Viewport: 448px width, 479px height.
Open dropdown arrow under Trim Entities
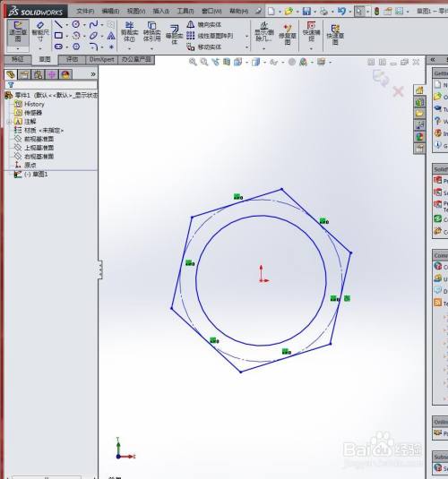[129, 48]
